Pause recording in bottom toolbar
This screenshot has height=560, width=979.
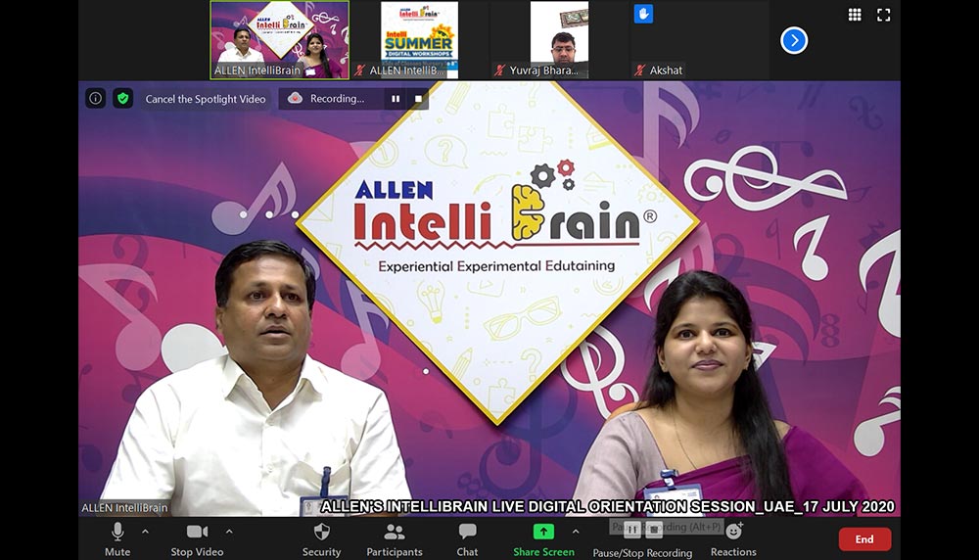631,530
